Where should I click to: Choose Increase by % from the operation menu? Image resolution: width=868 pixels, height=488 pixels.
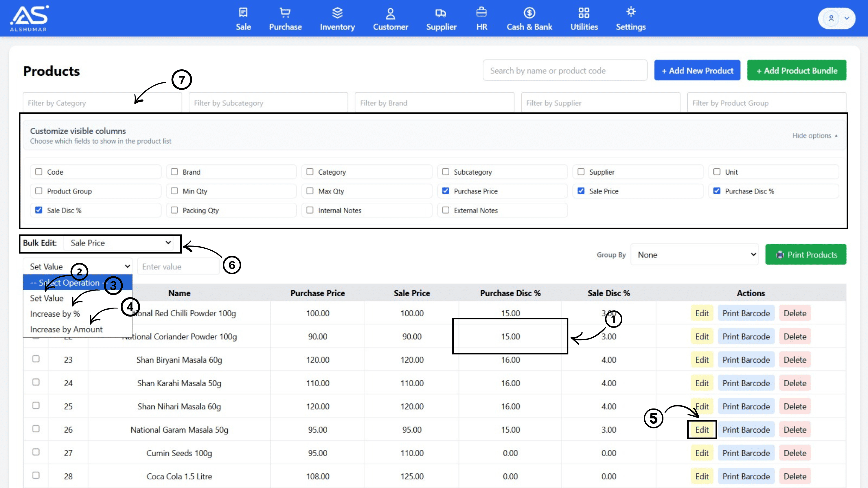[x=55, y=314]
